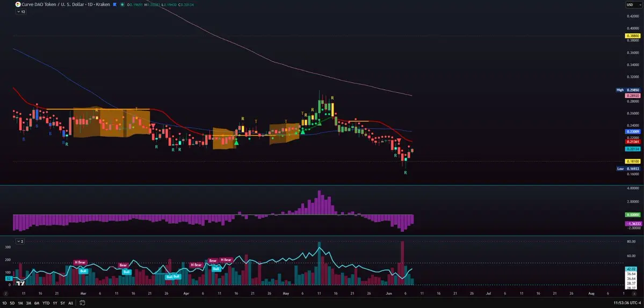Click the TradingView logo watermark in volume pane

pos(20,282)
